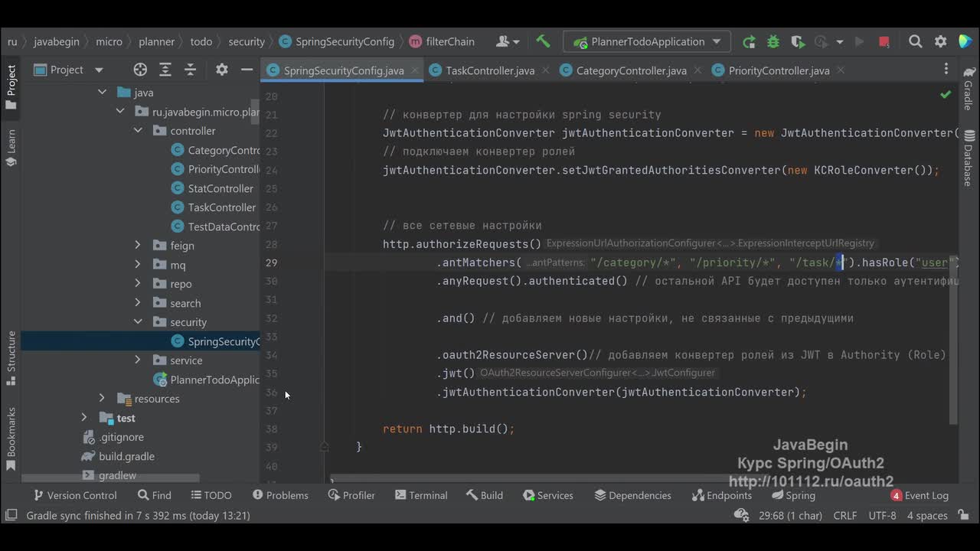
Task: Click the tool windows quick-access icon in the status bar
Action: tap(11, 515)
